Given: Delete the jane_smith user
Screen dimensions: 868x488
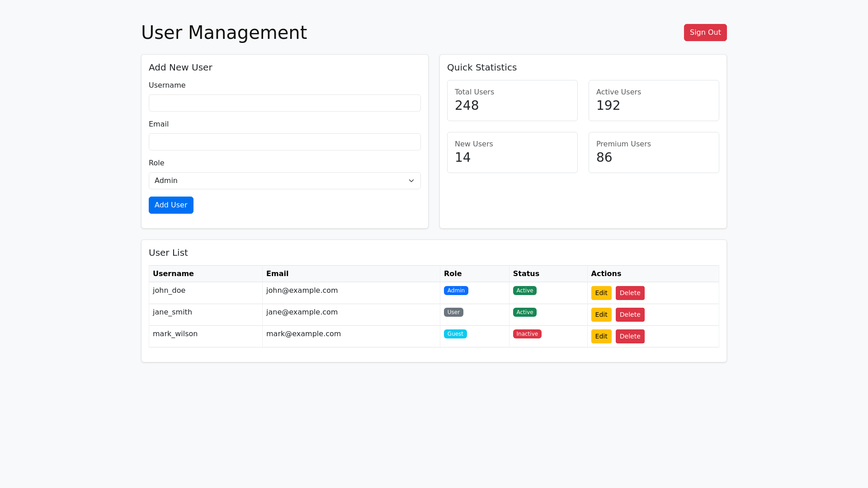Looking at the screenshot, I should pyautogui.click(x=630, y=314).
